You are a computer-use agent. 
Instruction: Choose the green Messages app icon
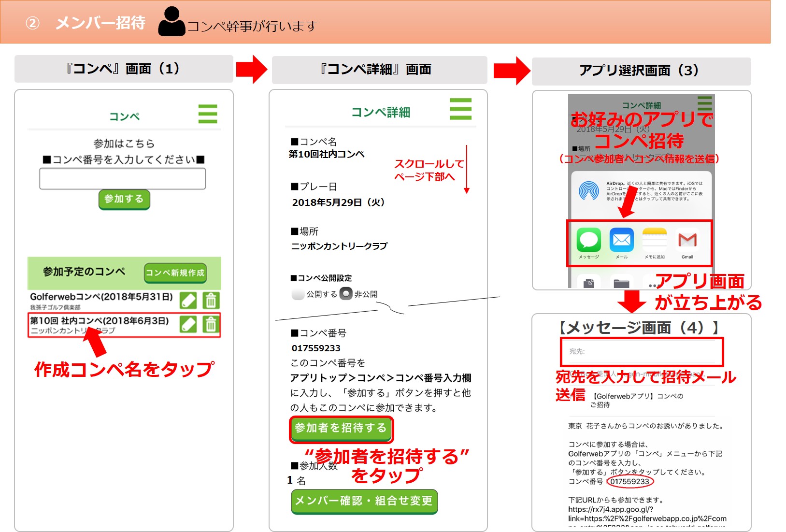pyautogui.click(x=588, y=240)
